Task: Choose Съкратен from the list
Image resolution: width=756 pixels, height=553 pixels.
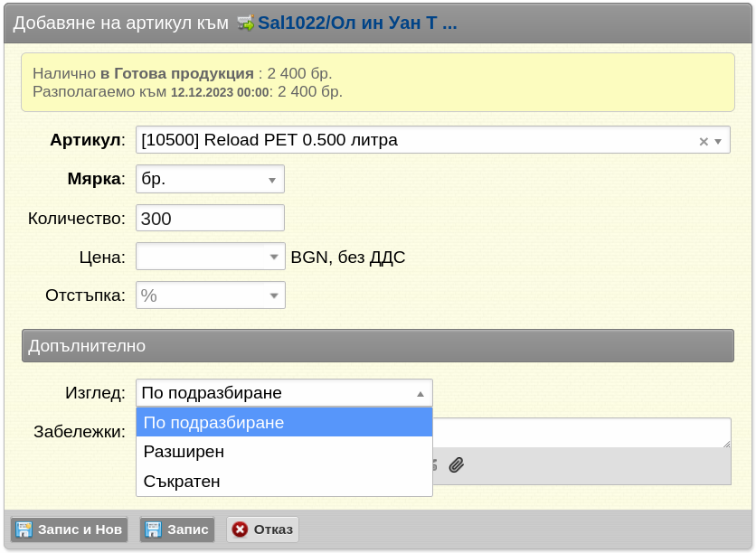Action: 285,482
